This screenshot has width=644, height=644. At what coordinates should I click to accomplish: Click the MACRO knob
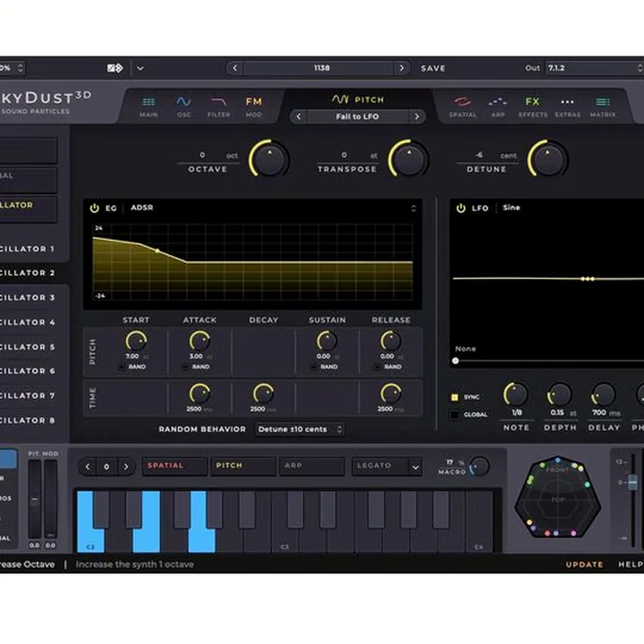479,467
